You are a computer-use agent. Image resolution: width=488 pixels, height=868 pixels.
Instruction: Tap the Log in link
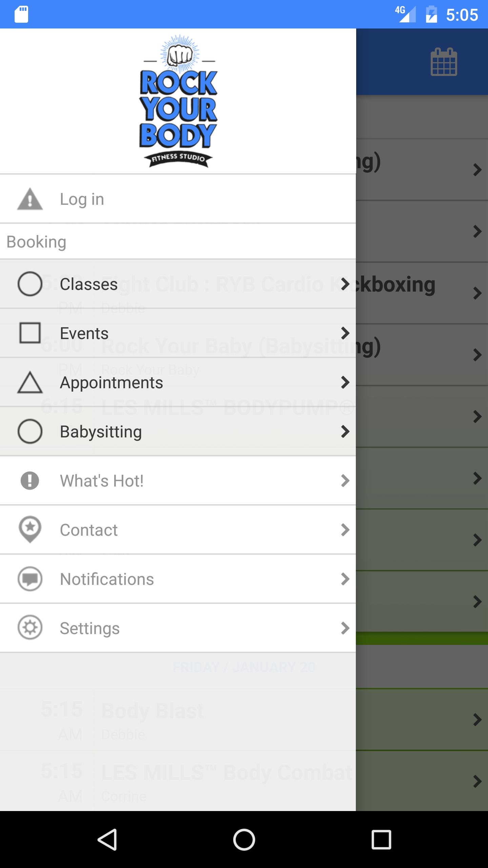pos(82,199)
